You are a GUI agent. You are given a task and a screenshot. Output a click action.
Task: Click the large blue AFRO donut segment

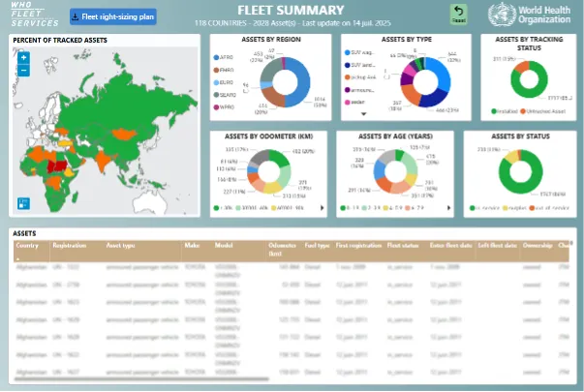click(x=302, y=82)
